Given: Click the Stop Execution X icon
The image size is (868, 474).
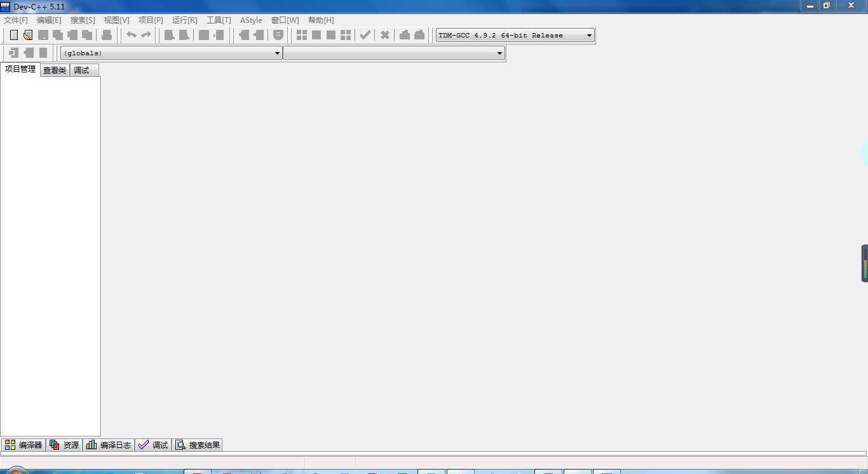Looking at the screenshot, I should [385, 35].
